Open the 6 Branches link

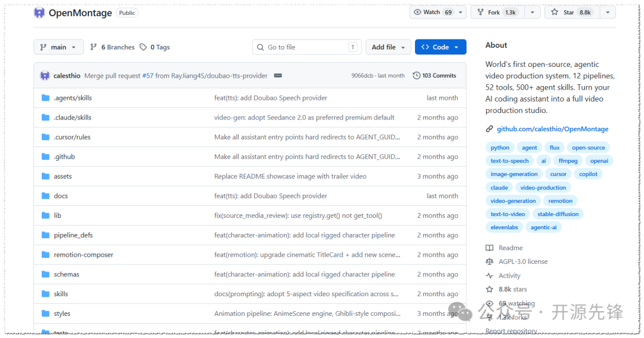tap(113, 47)
